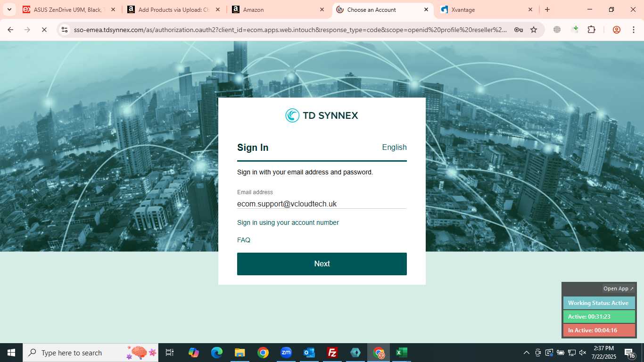This screenshot has width=644, height=362.
Task: Close the Xvantage tab
Action: (530, 9)
